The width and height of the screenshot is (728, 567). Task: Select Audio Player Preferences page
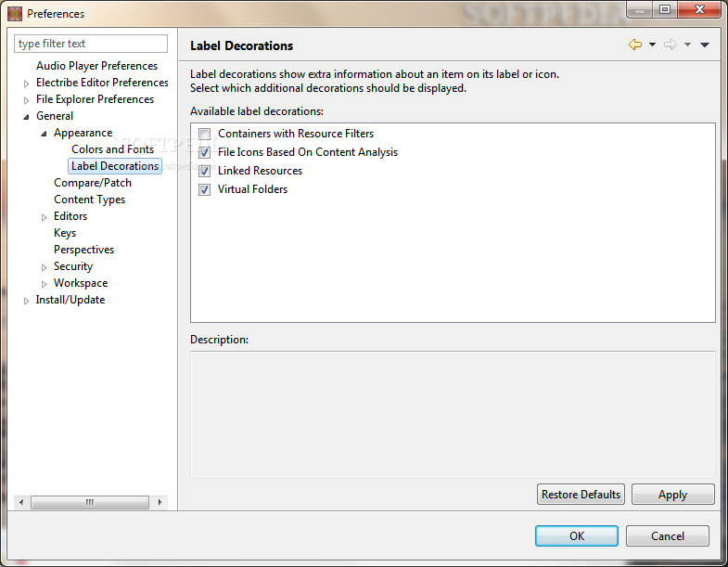point(96,66)
